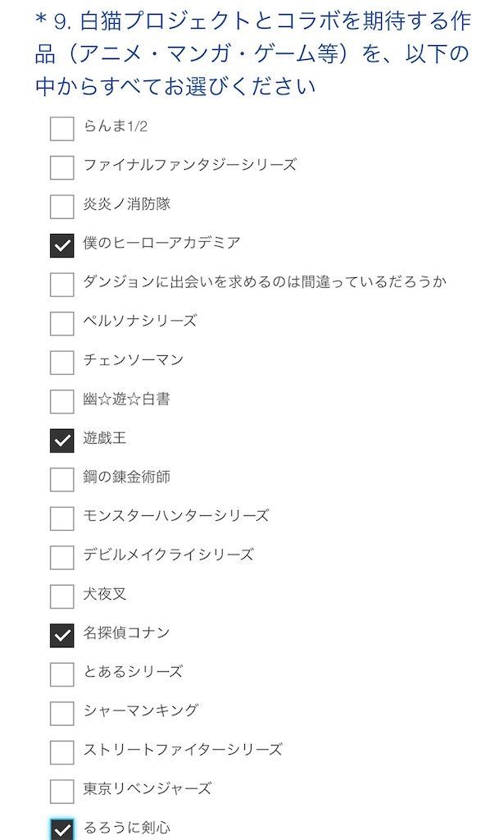Select 鋼の錬金術師
Image resolution: width=504 pixels, height=840 pixels.
tap(60, 478)
